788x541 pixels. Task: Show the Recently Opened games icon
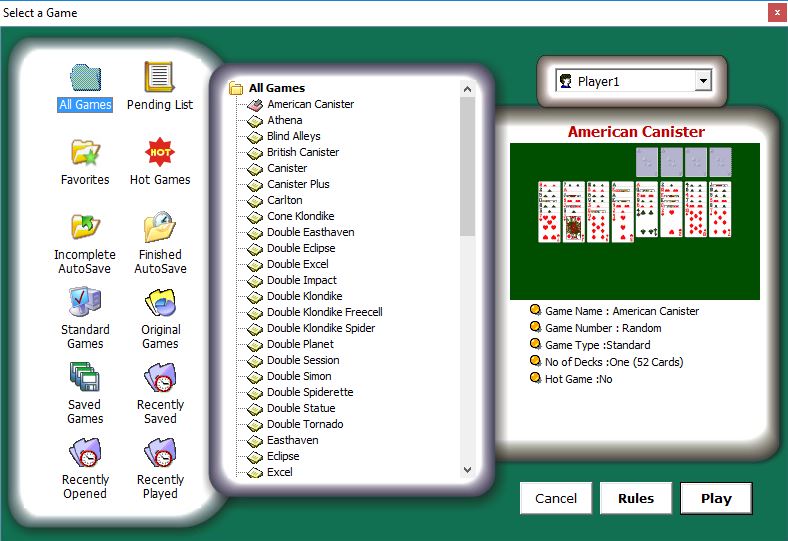click(x=85, y=452)
